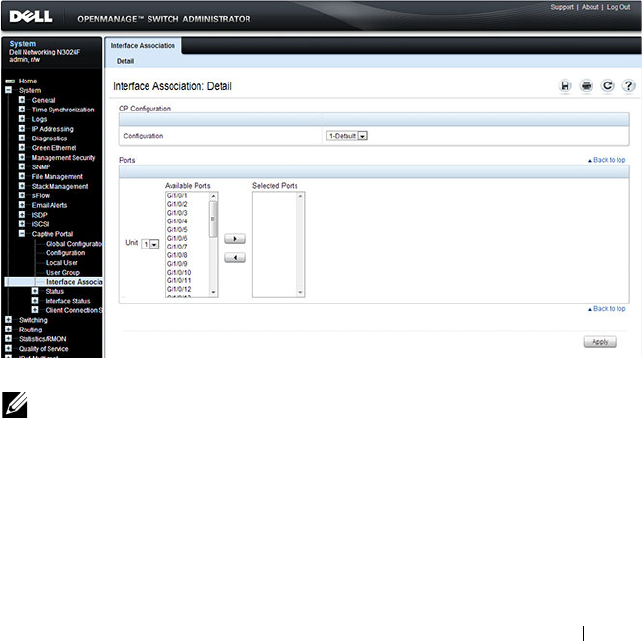The image size is (642, 641).
Task: Expand the Email Alerts node
Action: 22,205
